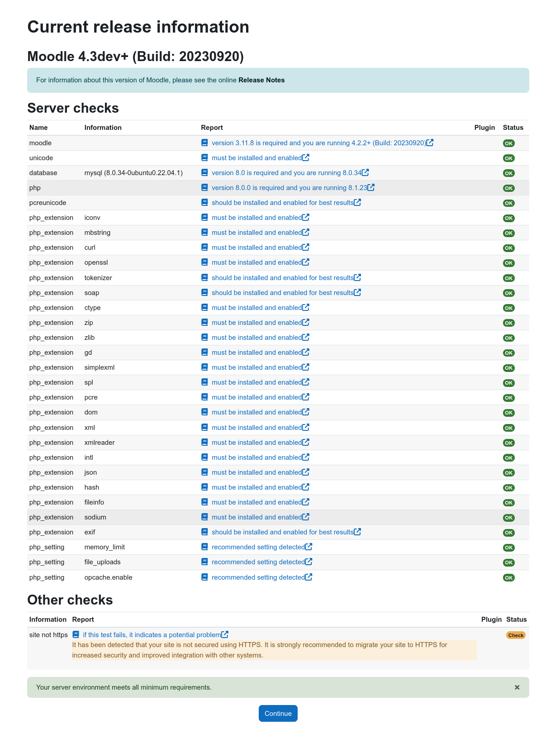560x729 pixels.
Task: Open the Release Notes link
Action: (x=261, y=80)
